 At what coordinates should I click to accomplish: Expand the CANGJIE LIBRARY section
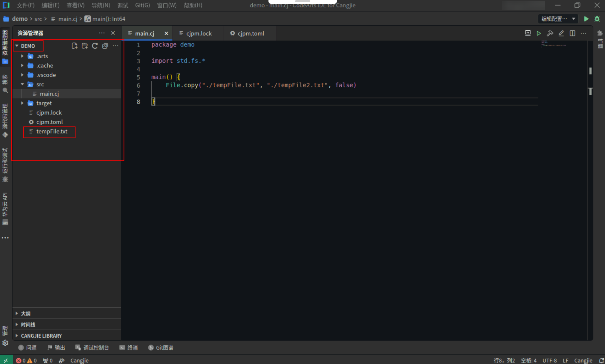coord(67,336)
